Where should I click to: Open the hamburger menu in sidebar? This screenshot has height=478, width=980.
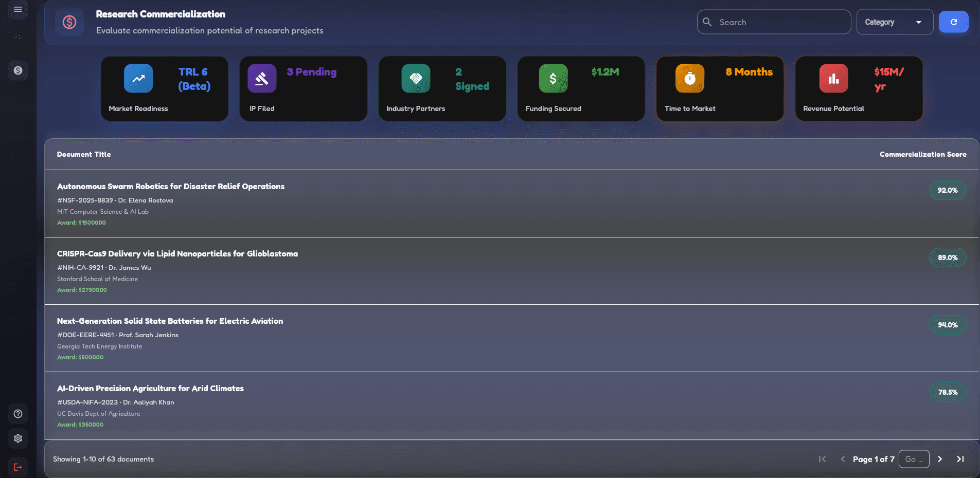point(18,9)
